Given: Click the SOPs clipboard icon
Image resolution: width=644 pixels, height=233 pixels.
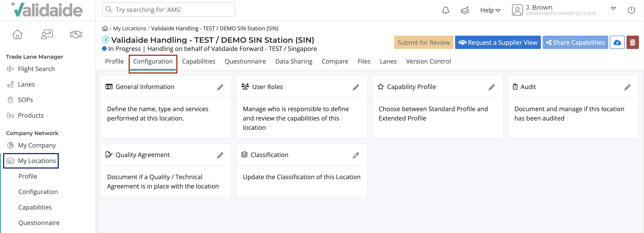Looking at the screenshot, I should 10,100.
